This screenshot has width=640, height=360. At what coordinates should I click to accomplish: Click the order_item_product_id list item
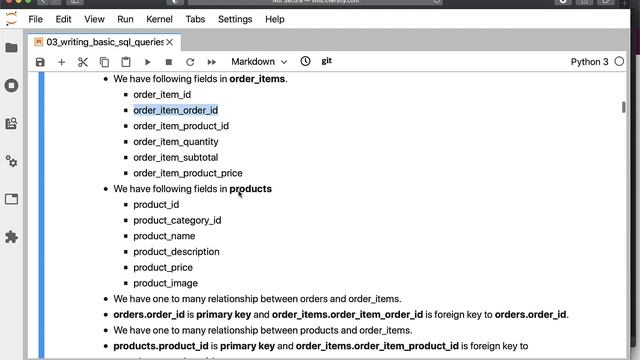click(181, 126)
